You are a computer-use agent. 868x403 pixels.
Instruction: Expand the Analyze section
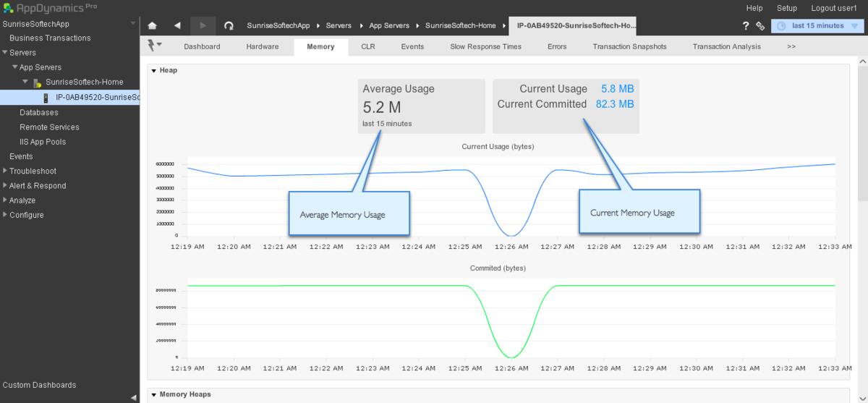click(x=5, y=200)
